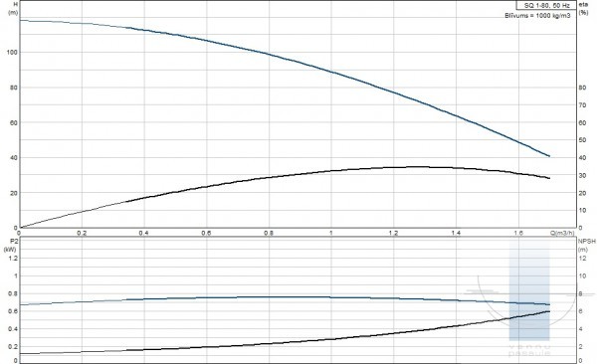597x364 pixels.
Task: Select the Q(m3/h) axis label
Action: point(562,233)
